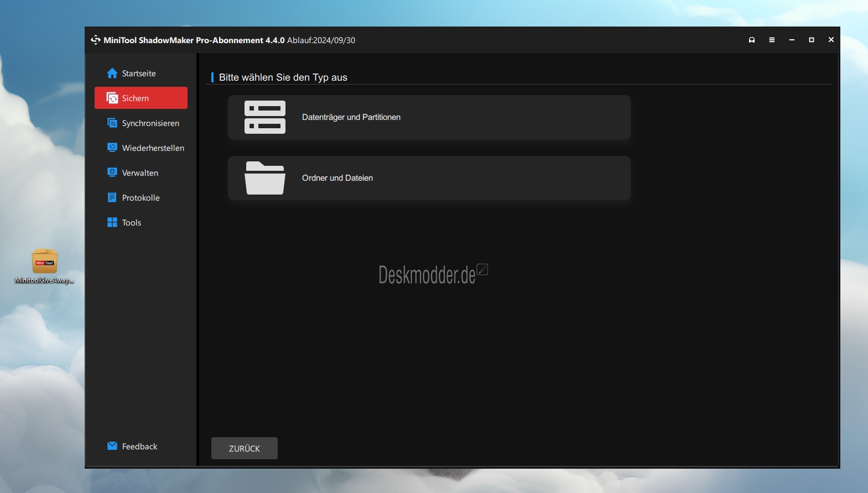Click the Feedback envelope icon
This screenshot has width=868, height=493.
coord(112,446)
